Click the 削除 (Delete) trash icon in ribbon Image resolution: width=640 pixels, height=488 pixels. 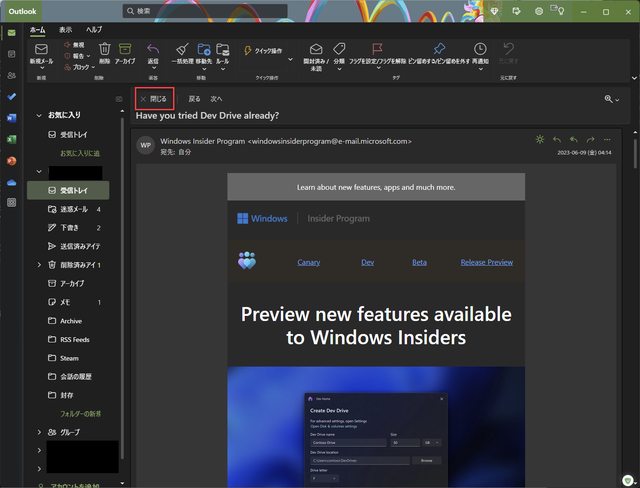click(104, 50)
